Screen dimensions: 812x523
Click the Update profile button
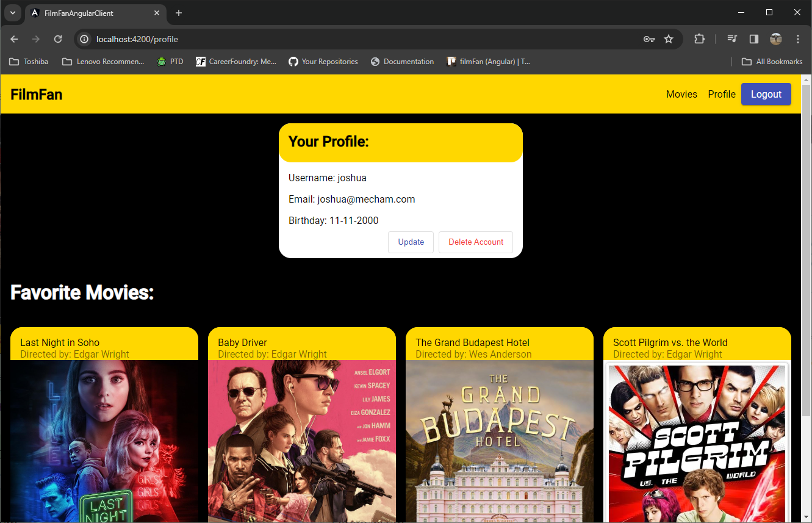(x=411, y=242)
